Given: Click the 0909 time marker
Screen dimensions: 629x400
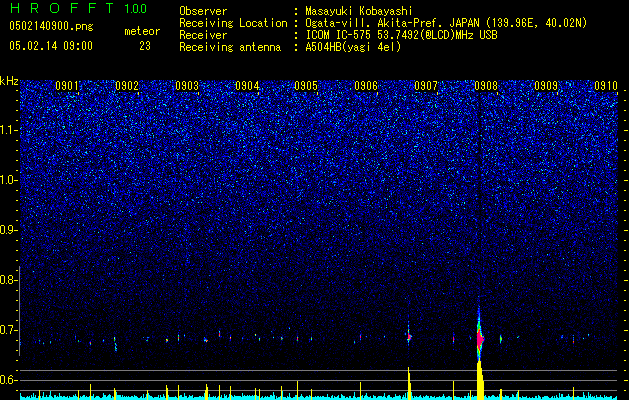Looking at the screenshot, I should point(546,86).
